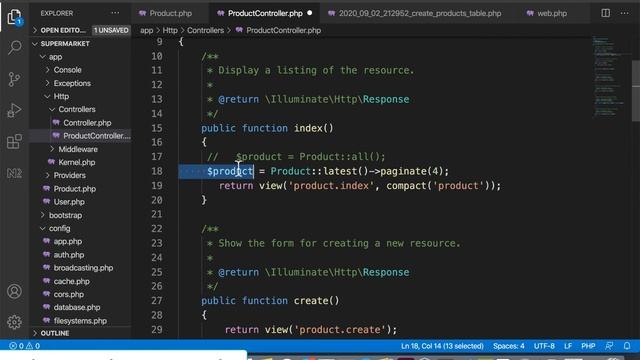Open editor more actions ellipsis
640x360 pixels.
[x=624, y=13]
